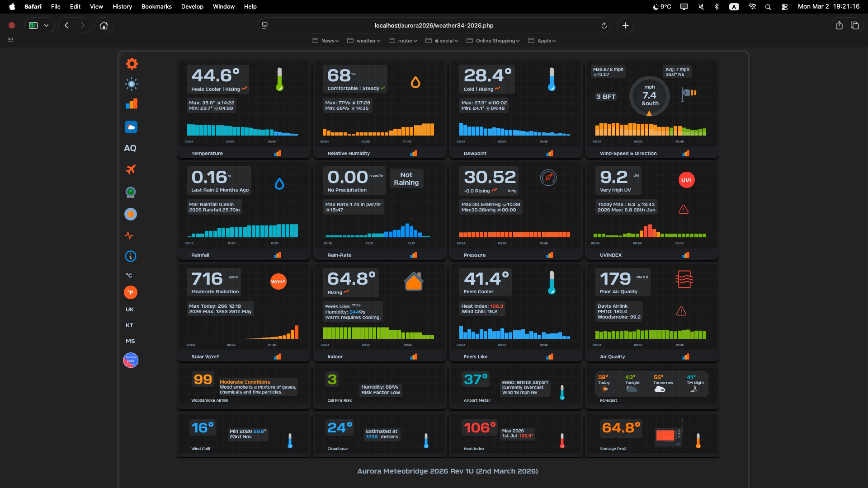Open the AQ air quality sidebar item
868x488 pixels.
pos(130,148)
